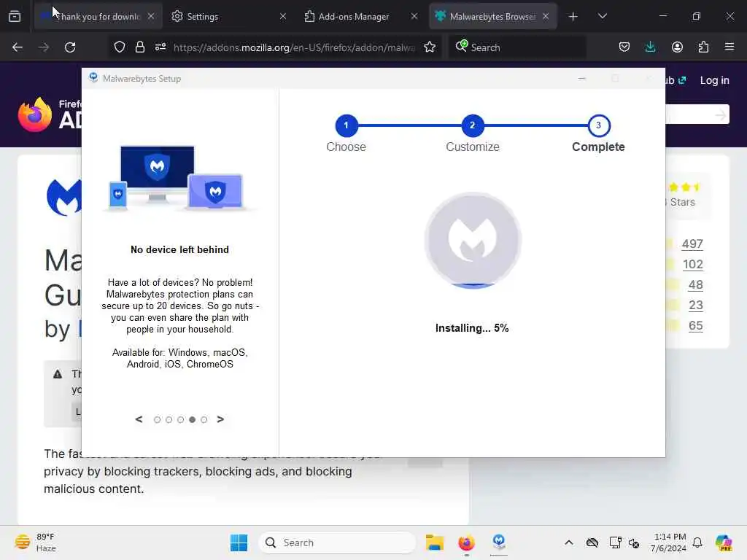Open 23 two-star reviews link

pos(695,306)
